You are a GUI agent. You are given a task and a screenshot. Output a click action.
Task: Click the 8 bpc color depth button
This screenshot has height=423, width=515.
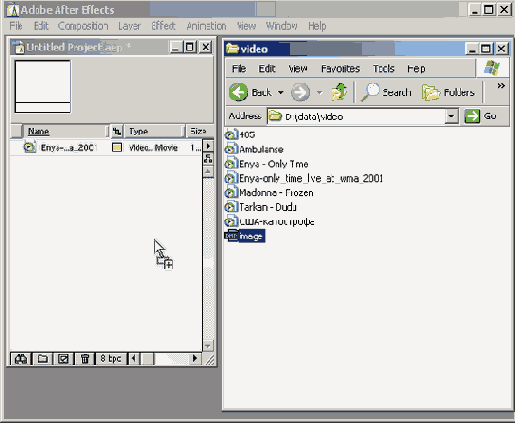(x=111, y=359)
